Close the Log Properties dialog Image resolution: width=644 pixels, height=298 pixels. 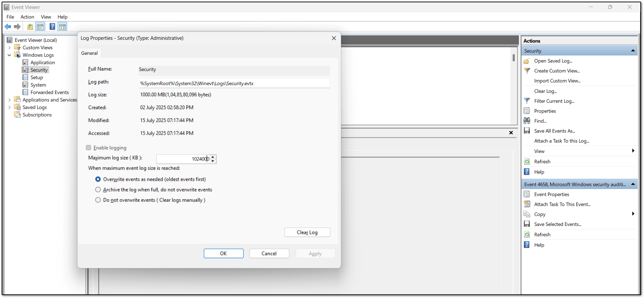334,38
